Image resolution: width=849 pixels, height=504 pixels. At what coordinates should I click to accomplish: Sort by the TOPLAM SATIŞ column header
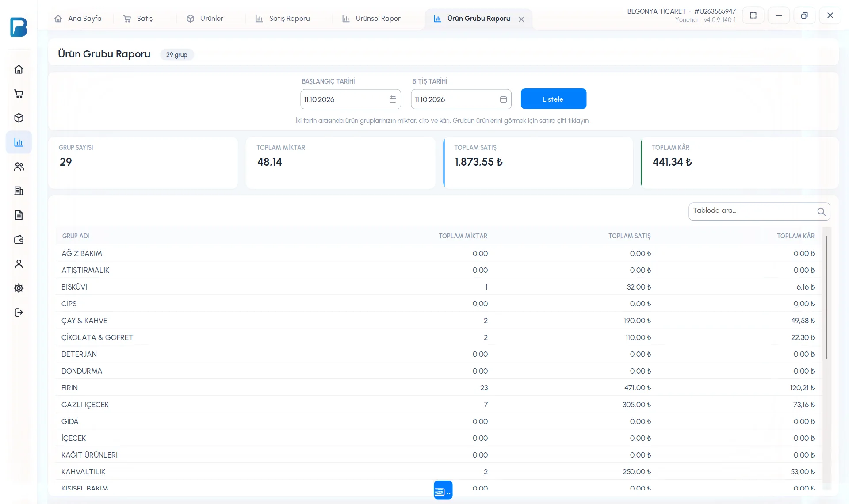629,236
